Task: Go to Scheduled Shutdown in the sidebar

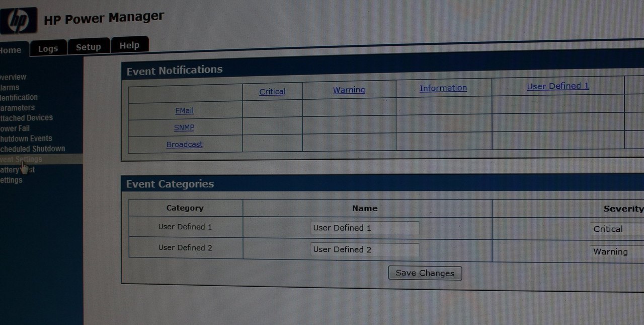Action: [33, 149]
